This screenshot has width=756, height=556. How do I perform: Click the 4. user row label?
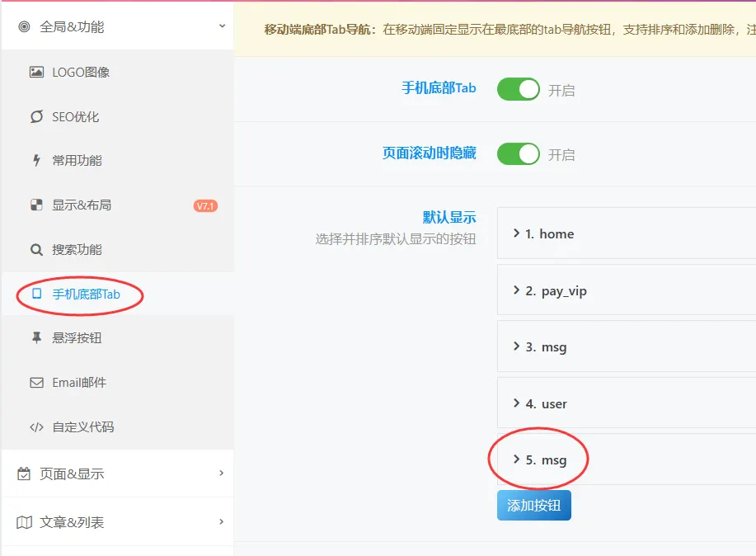[x=547, y=404]
